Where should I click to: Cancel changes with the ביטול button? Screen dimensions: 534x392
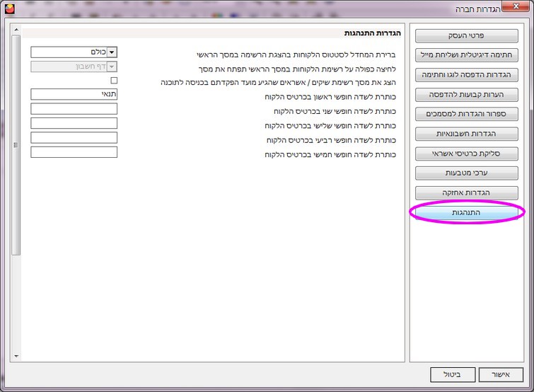(x=452, y=374)
